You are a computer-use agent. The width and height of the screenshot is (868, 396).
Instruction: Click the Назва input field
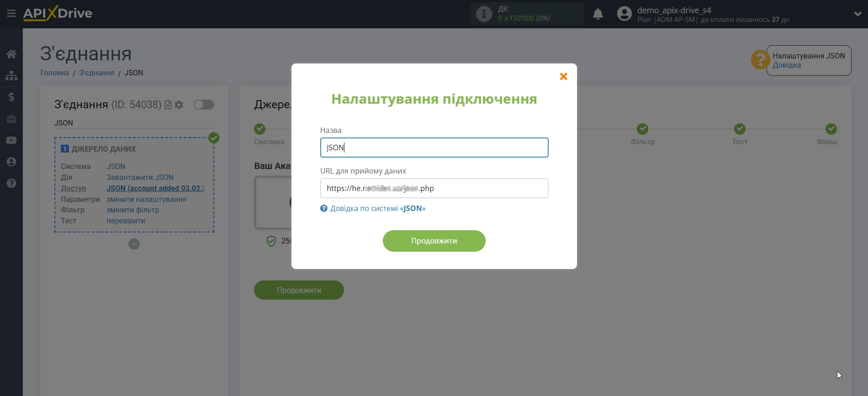click(434, 148)
